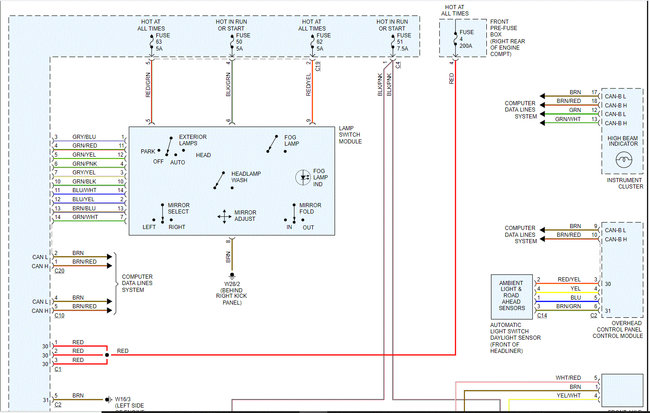Click the 'AUTOMATIC LIGHT SWITCH DAYLIGHT SENSOR' caption
Image resolution: width=650 pixels, height=413 pixels.
515,338
